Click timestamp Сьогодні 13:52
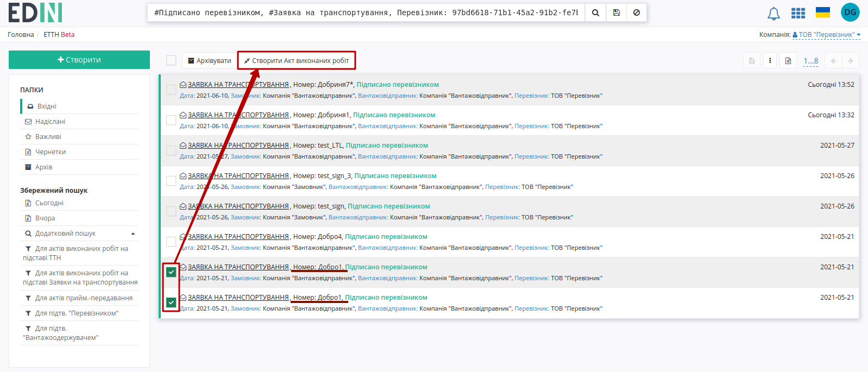868x372 pixels. tap(831, 85)
